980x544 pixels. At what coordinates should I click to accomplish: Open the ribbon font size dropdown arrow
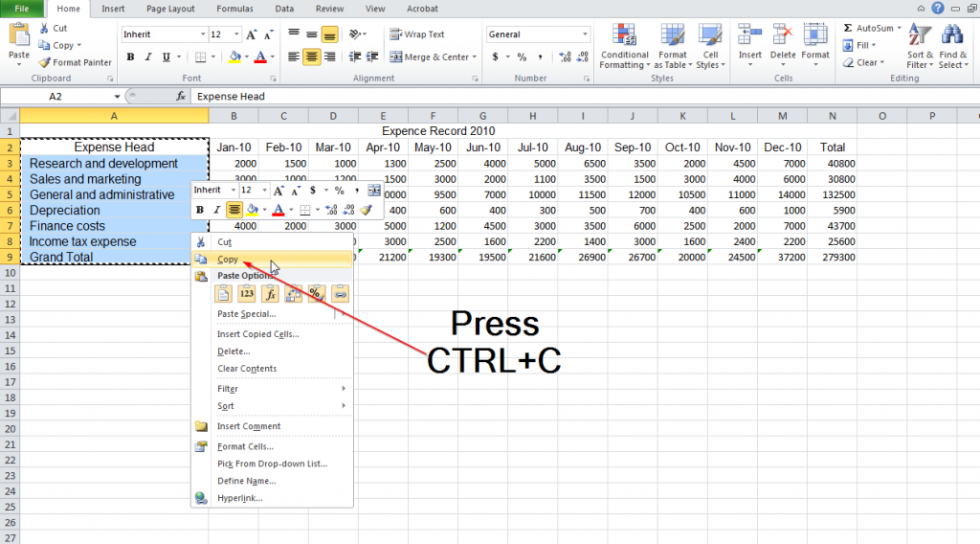click(236, 34)
